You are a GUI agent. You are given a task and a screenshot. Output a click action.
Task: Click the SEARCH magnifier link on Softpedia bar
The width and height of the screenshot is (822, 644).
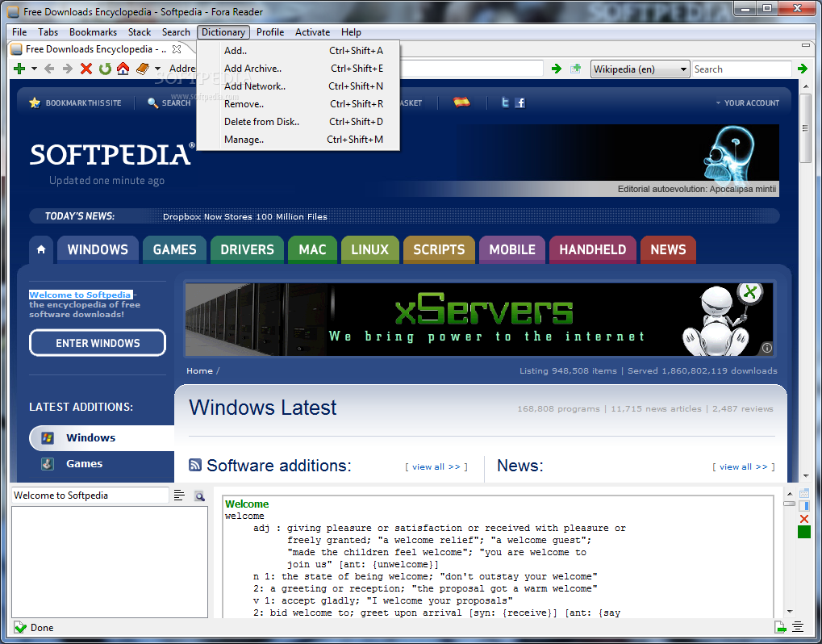click(169, 102)
